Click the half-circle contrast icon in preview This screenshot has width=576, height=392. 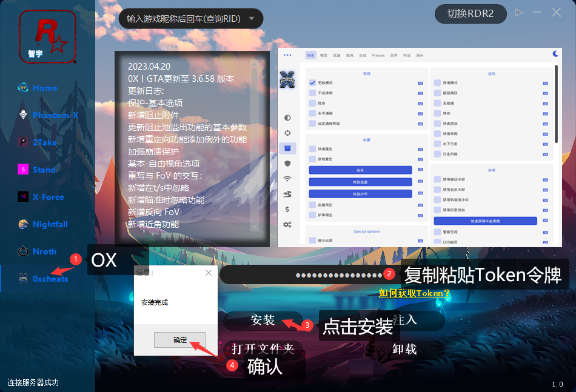[x=287, y=118]
